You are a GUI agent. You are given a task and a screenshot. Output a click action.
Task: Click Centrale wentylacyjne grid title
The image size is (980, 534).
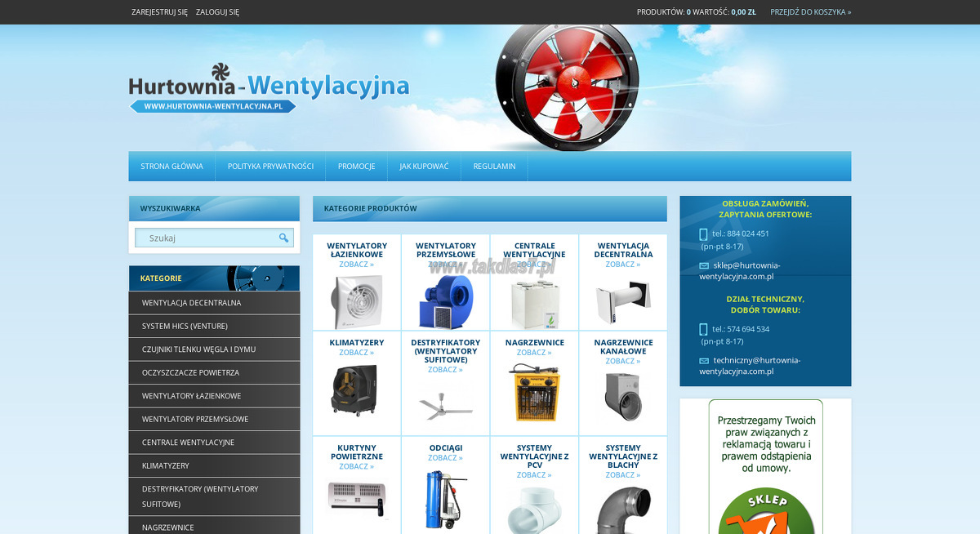click(x=535, y=250)
